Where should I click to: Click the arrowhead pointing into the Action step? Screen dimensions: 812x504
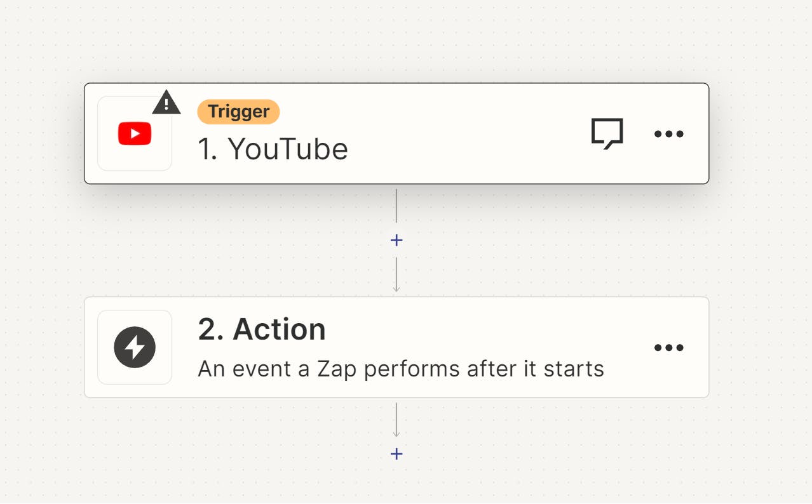point(396,289)
